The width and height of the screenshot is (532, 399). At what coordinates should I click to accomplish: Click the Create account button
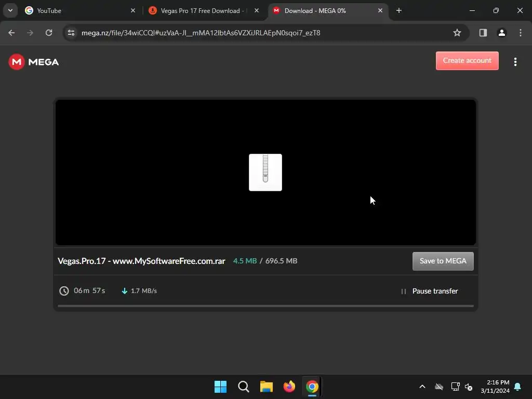[x=467, y=61]
